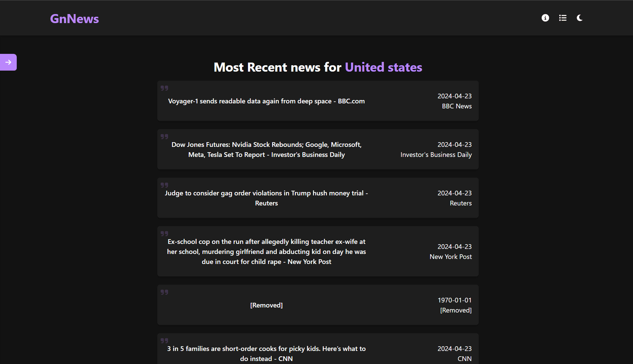
Task: Expand the sidebar with purple arrow button
Action: coord(8,62)
